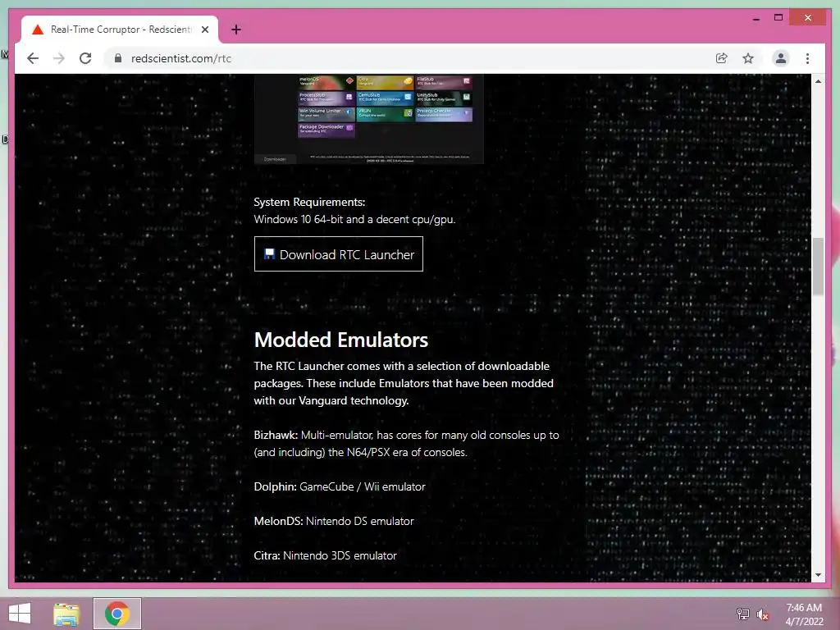Click the "Nintendo DS emulator" text

(x=359, y=521)
